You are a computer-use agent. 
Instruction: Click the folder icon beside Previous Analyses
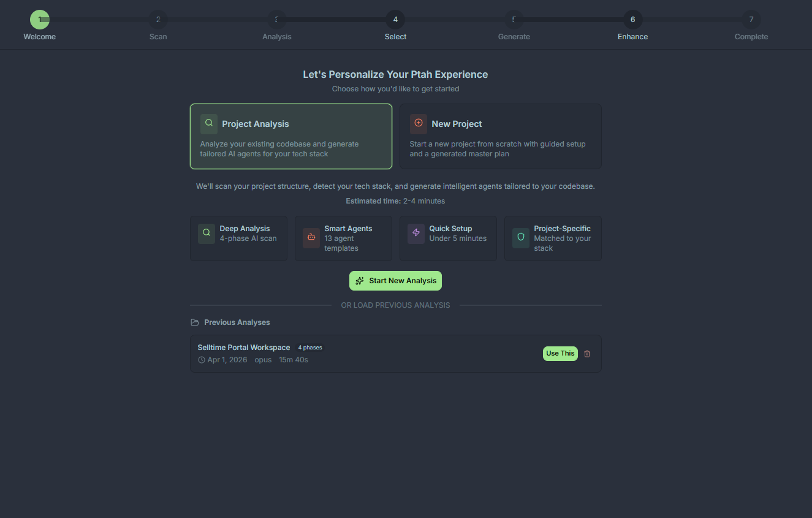point(194,322)
